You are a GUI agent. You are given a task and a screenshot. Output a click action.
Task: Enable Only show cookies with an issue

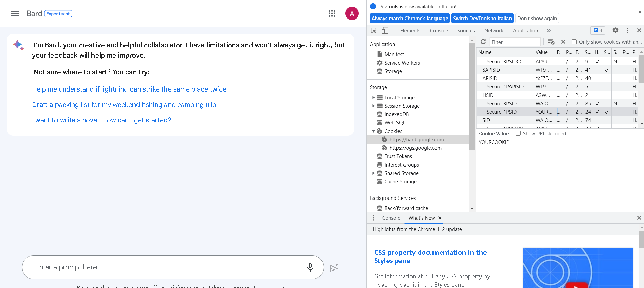pyautogui.click(x=574, y=42)
